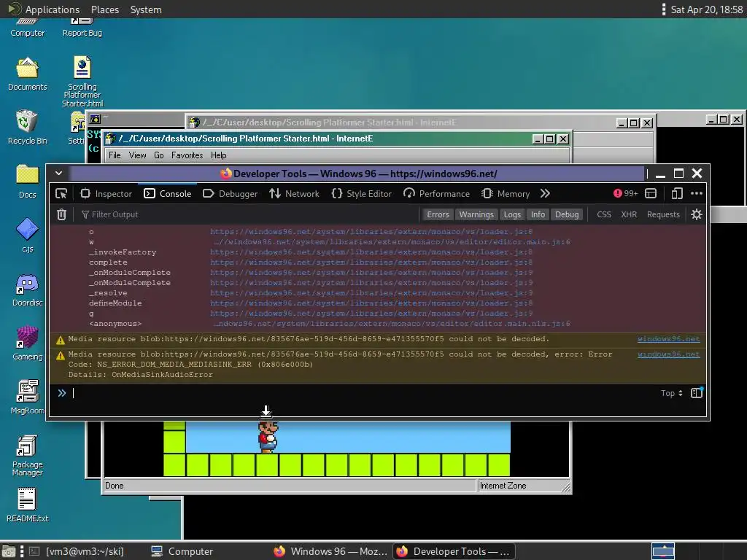Open the Docs folder icon
Viewport: 747px width, 560px height.
click(27, 182)
